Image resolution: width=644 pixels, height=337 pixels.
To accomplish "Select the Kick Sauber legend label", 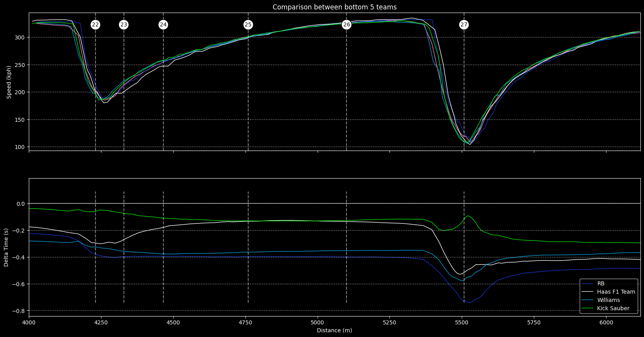I will click(613, 309).
